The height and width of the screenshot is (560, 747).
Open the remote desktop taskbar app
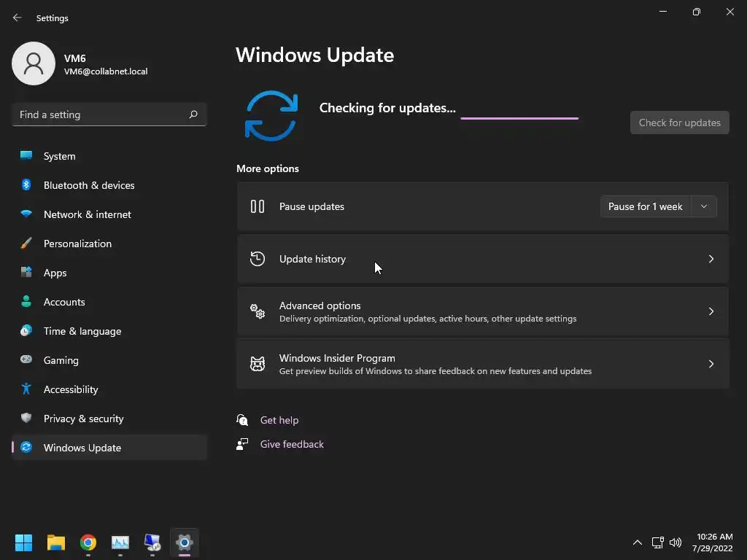click(x=152, y=542)
